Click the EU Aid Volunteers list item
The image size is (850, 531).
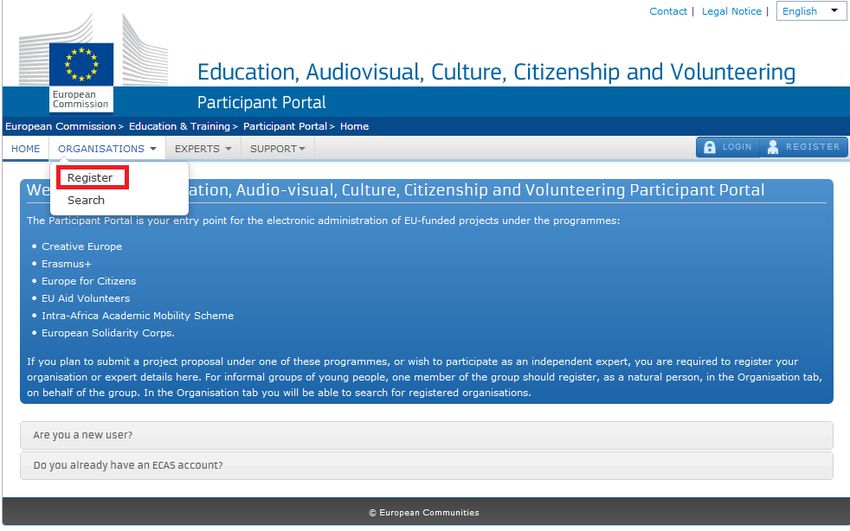tap(86, 299)
